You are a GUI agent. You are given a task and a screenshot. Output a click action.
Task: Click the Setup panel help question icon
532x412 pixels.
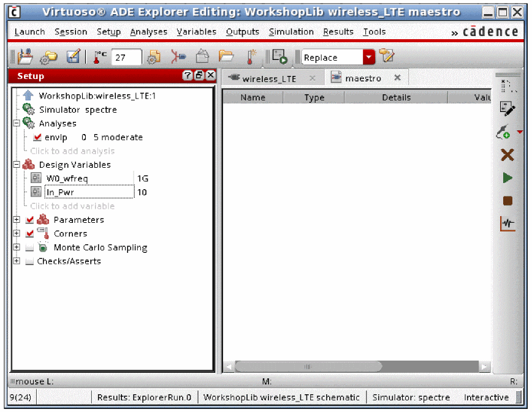tap(187, 75)
